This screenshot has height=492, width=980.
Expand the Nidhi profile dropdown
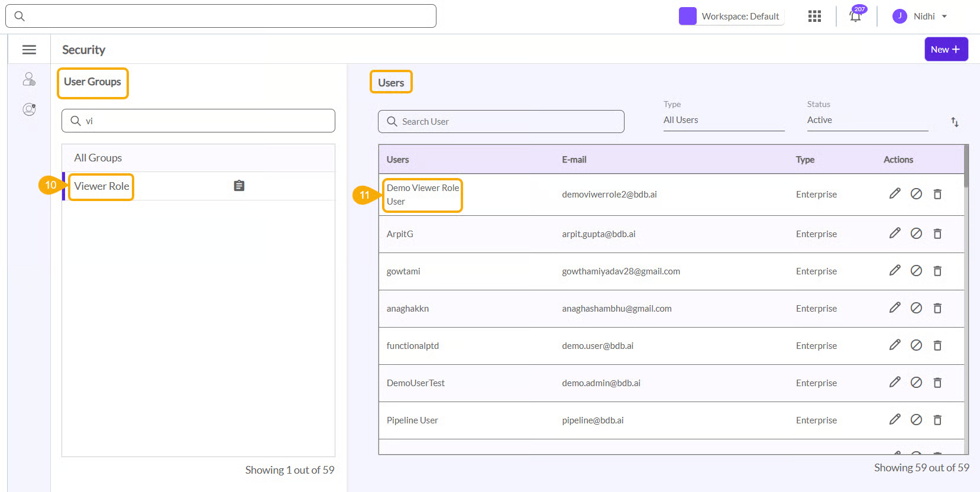click(x=921, y=17)
